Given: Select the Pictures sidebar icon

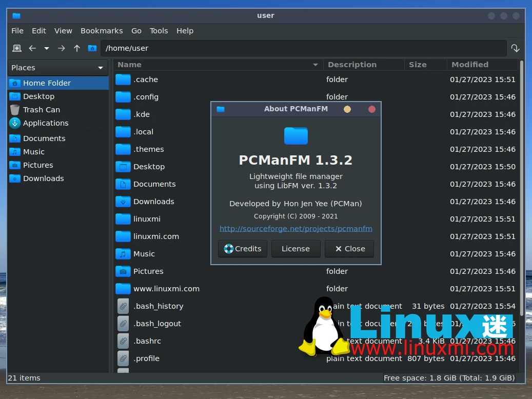Looking at the screenshot, I should pos(15,165).
